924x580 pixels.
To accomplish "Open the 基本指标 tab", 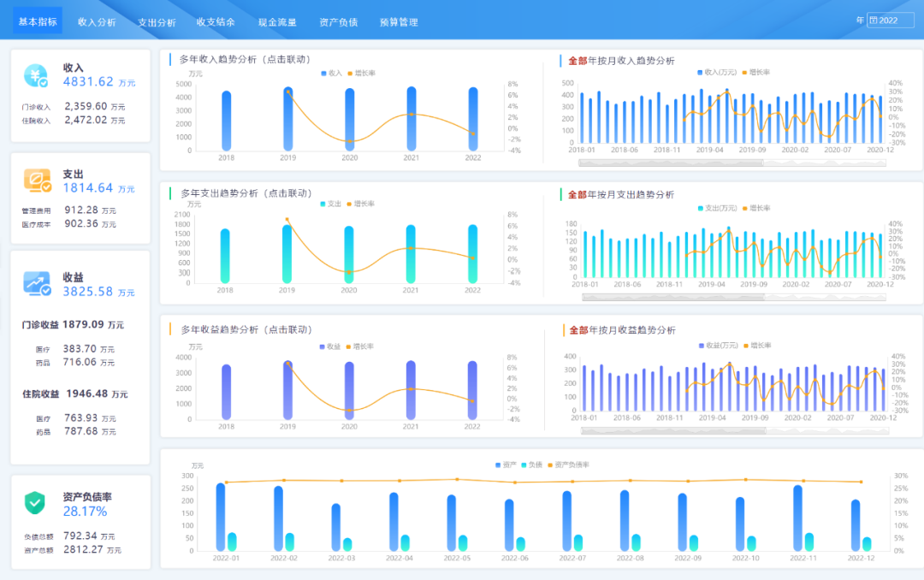I will pyautogui.click(x=38, y=21).
